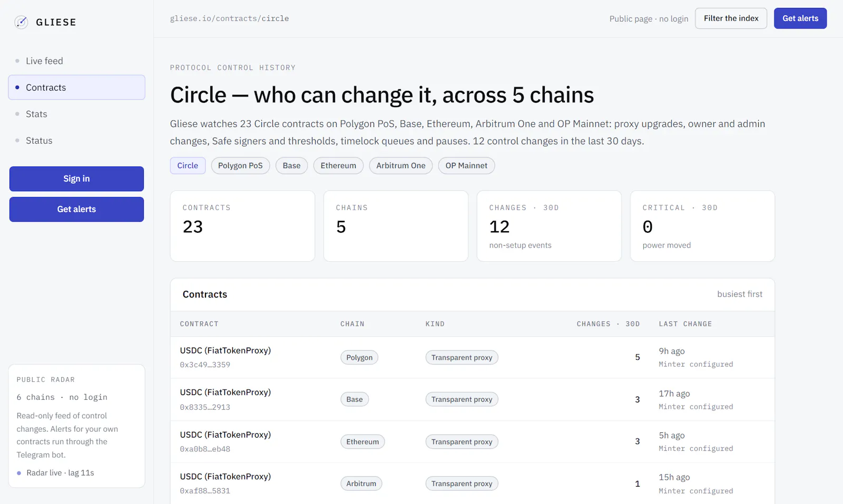
Task: Open the Status page
Action: [x=76, y=141]
